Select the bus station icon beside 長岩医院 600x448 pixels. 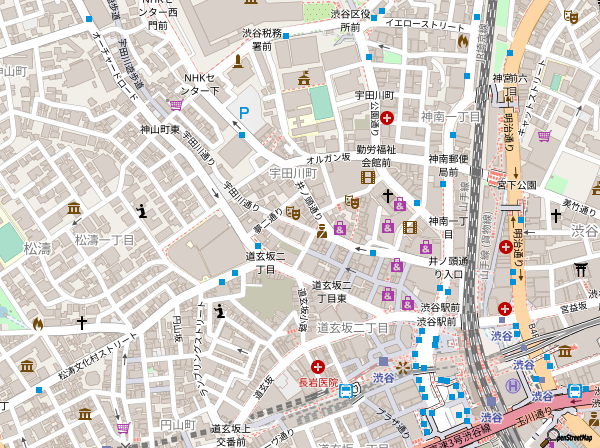pos(345,391)
